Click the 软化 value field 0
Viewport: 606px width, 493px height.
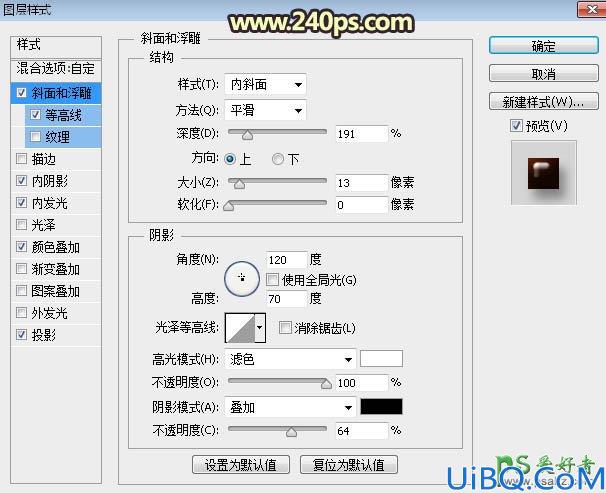[x=361, y=205]
